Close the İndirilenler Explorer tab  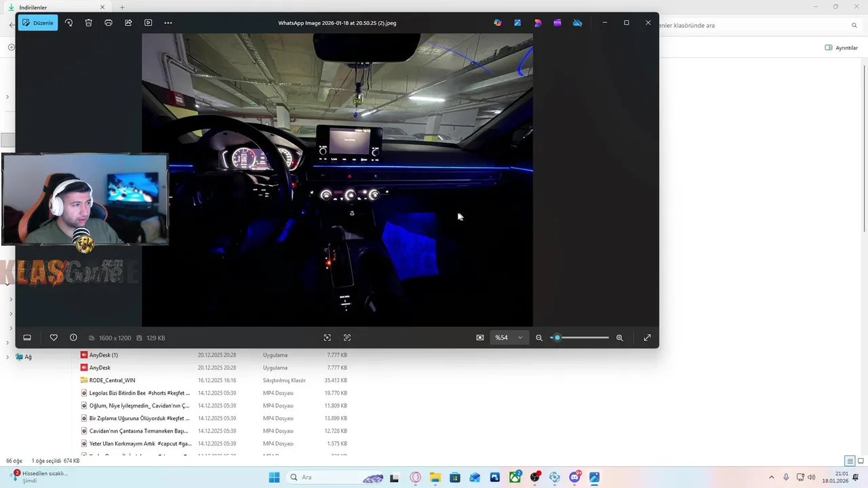pyautogui.click(x=102, y=7)
